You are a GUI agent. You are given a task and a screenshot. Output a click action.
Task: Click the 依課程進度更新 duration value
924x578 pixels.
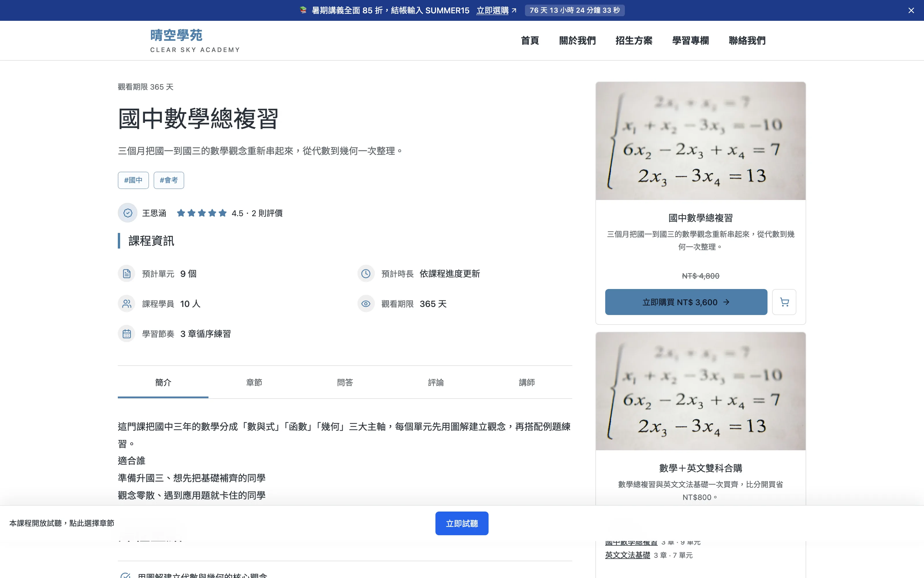[x=450, y=274]
